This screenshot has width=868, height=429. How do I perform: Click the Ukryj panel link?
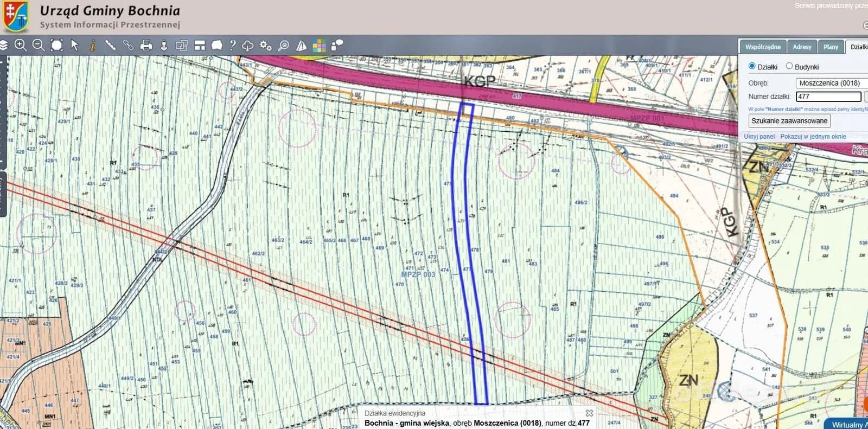pyautogui.click(x=759, y=137)
